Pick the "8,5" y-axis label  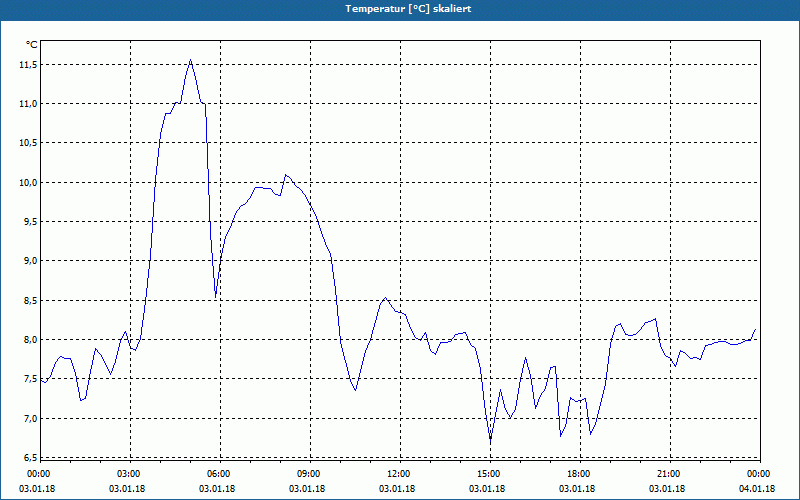click(x=31, y=301)
